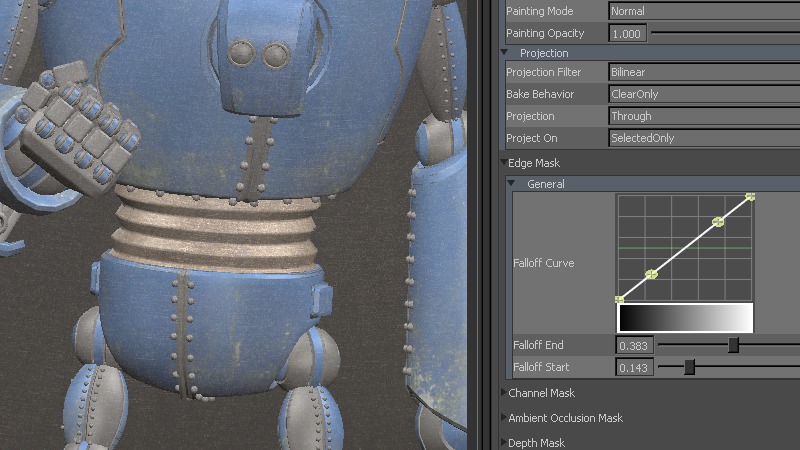Click the Falloff Curve label
The image size is (800, 450).
coord(543,263)
